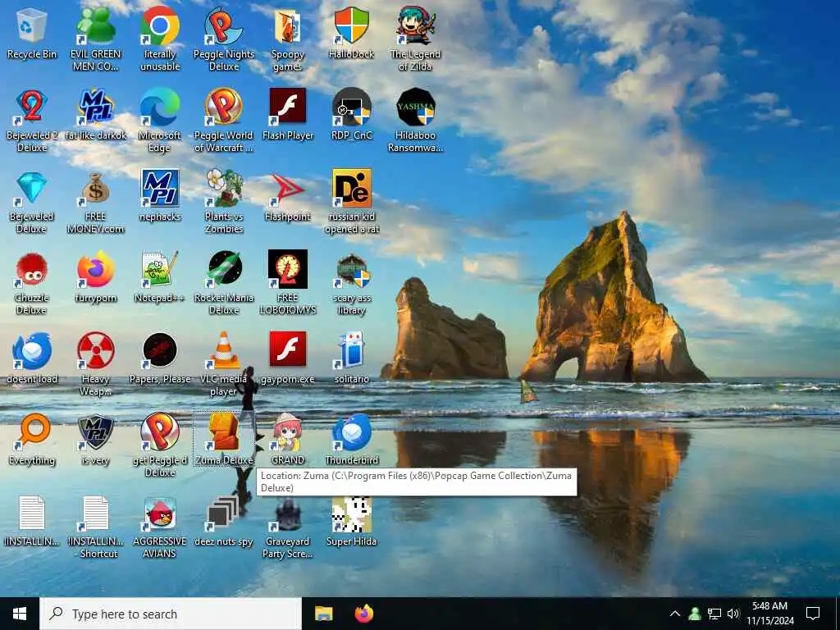Click the 'Type here to search' box
Screen dimensions: 840x630
(171, 614)
